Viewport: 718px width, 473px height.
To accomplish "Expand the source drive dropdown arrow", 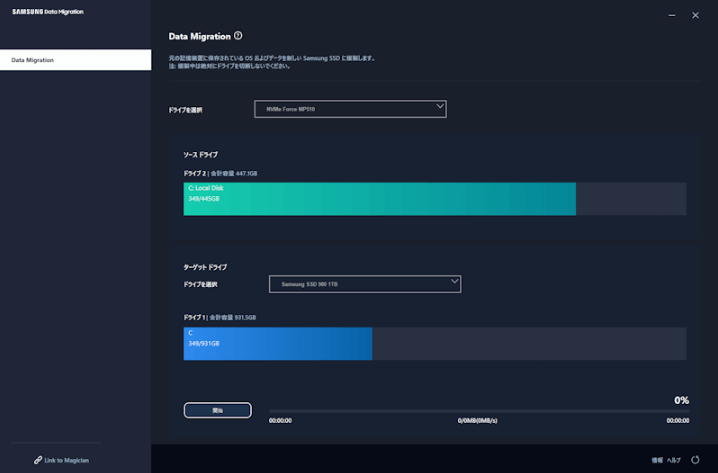I will pos(440,106).
